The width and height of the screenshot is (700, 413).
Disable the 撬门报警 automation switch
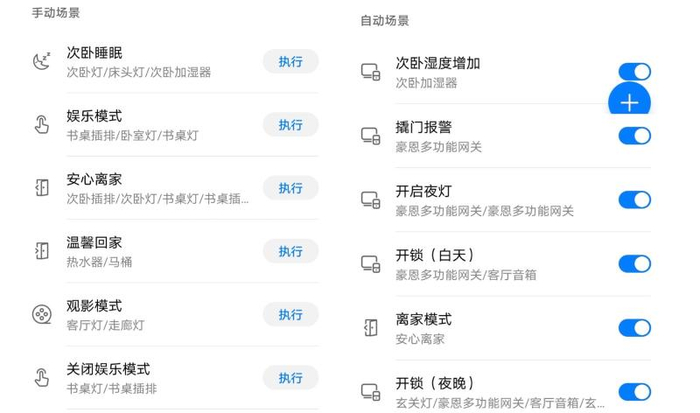coord(634,136)
